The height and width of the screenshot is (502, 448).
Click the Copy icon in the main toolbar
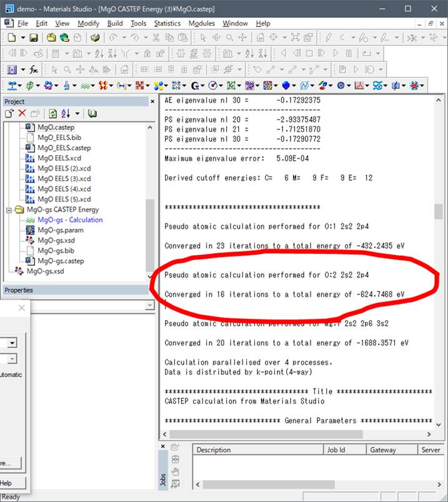coord(169,38)
